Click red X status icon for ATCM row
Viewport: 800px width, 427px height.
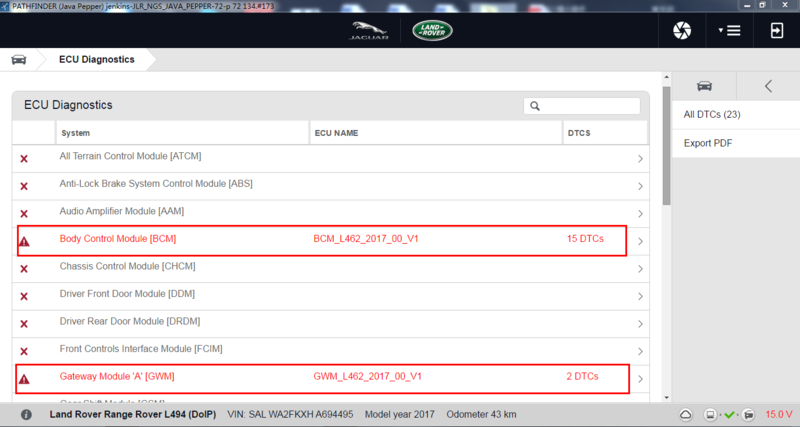24,159
